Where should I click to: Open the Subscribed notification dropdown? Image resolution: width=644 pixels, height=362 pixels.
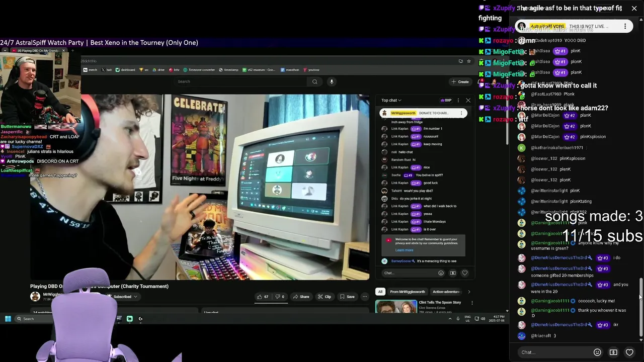pos(123,297)
